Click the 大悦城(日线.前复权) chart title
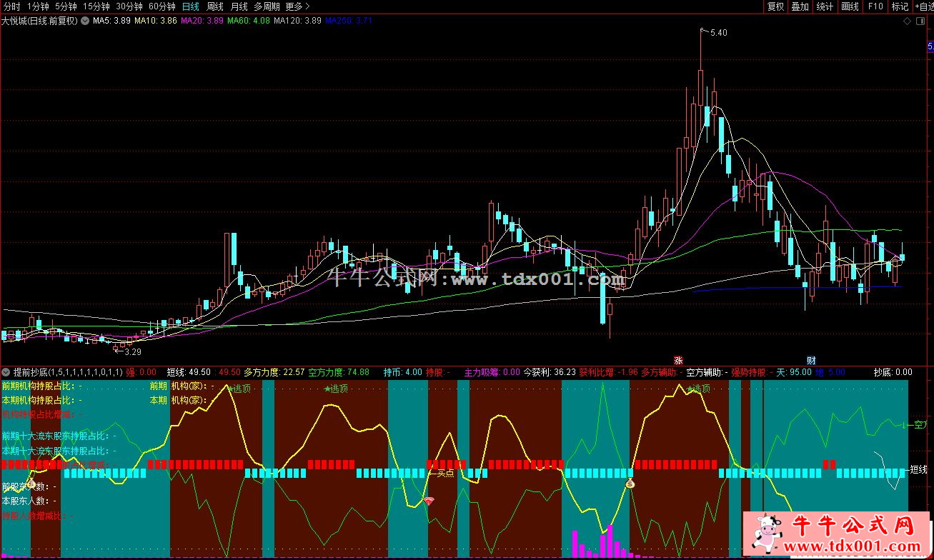This screenshot has width=934, height=560. tap(39, 21)
